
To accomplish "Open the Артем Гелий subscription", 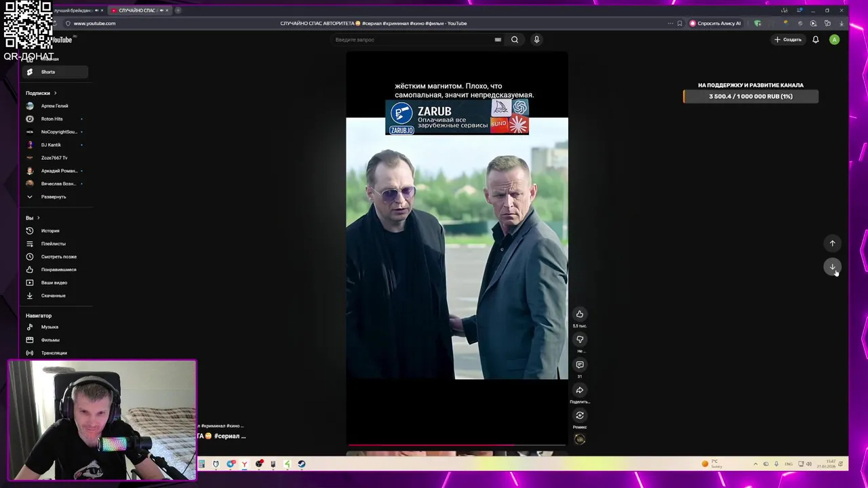I will (54, 106).
